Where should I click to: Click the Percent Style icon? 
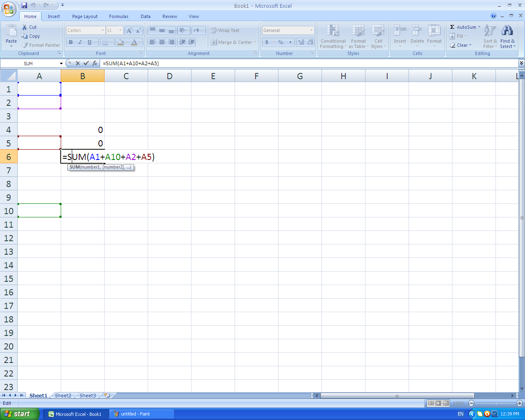[281, 42]
